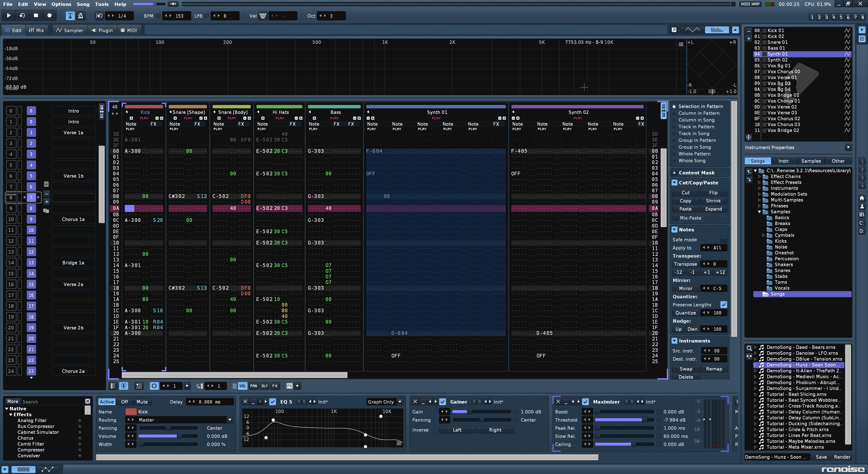Expand the Cymbals folder
The width and height of the screenshot is (868, 474).
coord(763,235)
